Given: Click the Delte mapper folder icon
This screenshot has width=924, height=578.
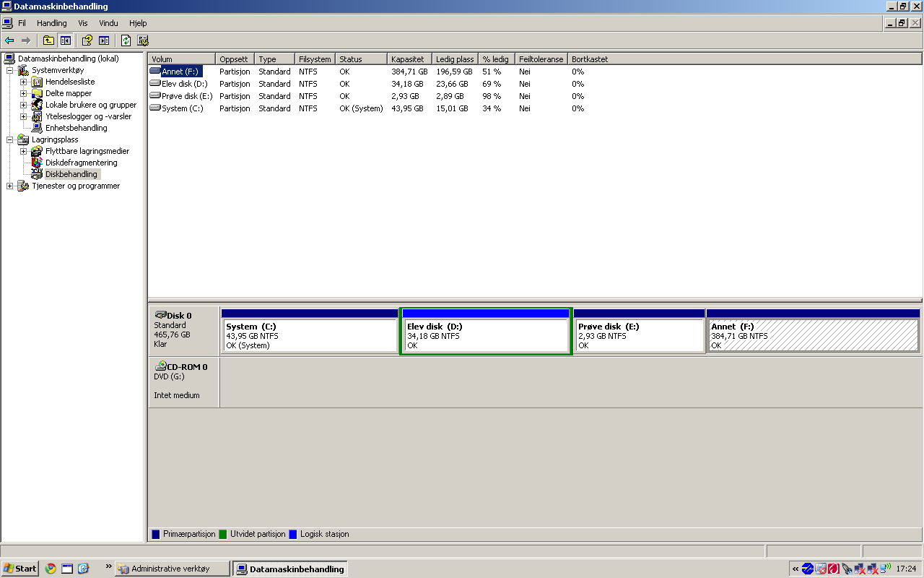Looking at the screenshot, I should tap(38, 93).
